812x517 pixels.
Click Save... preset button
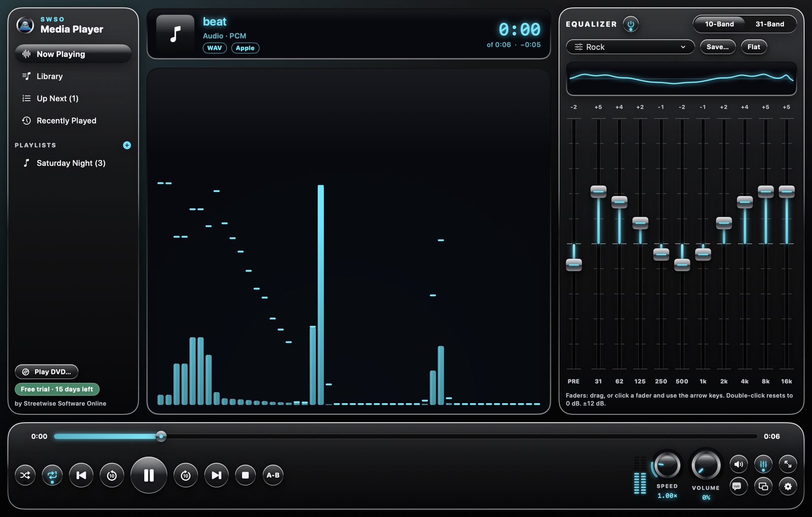click(718, 47)
